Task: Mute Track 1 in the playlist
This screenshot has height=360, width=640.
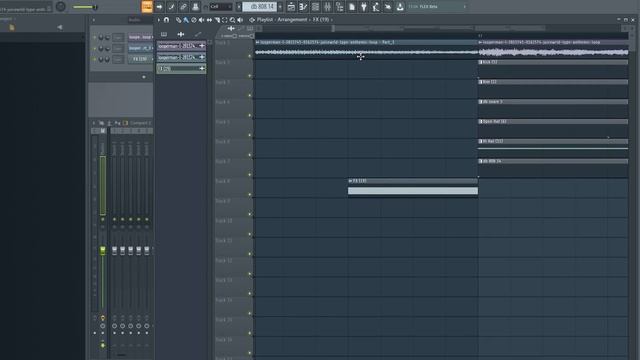Action: (x=250, y=56)
